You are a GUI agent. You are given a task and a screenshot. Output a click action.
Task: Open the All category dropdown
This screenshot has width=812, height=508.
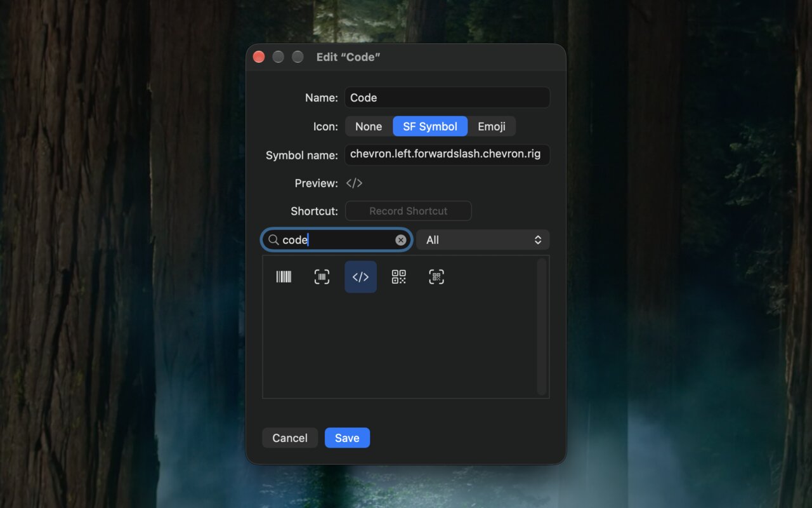tap(483, 240)
